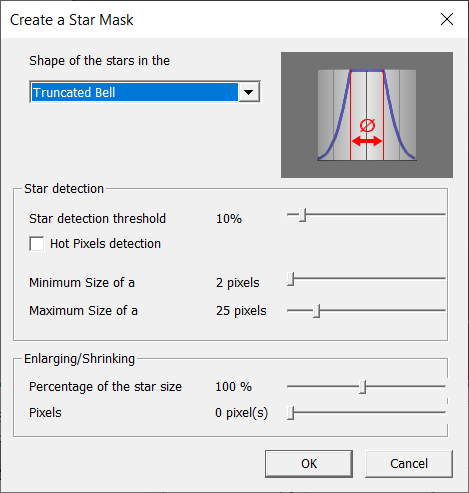Click the Percentage of star size slider handle
Screen dimensions: 469x493
tap(363, 387)
